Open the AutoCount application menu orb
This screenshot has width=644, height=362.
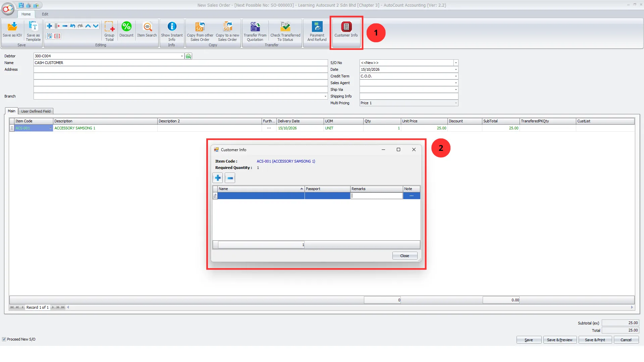click(8, 9)
